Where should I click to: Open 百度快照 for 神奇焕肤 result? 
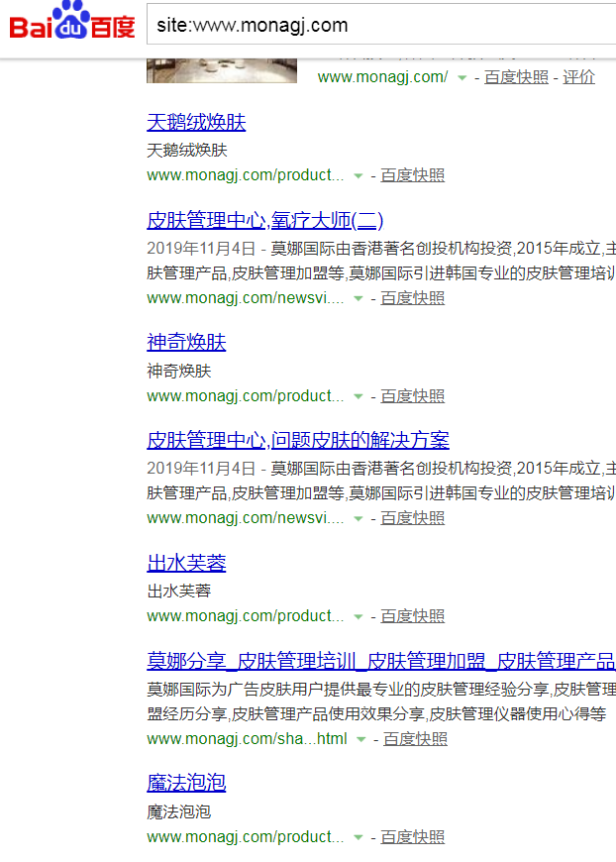click(413, 395)
